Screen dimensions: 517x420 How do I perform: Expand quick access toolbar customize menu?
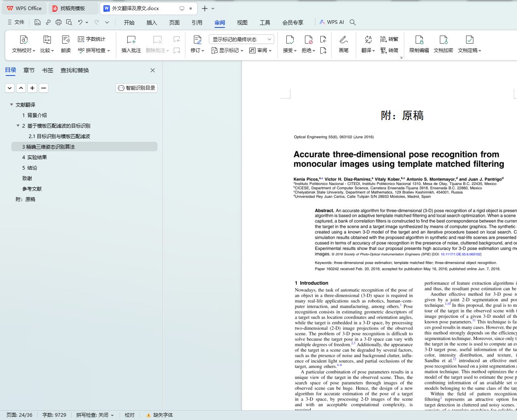coord(107,22)
